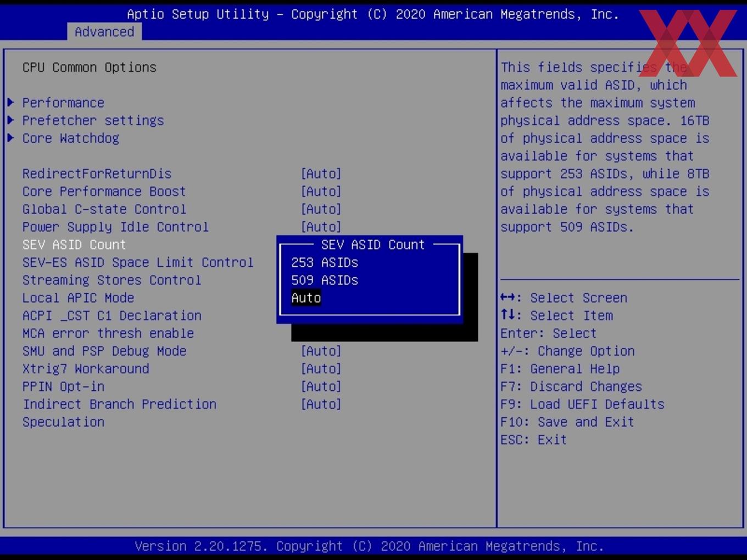This screenshot has width=747, height=560.
Task: Select the Xtrig7 Workaround label
Action: [85, 368]
